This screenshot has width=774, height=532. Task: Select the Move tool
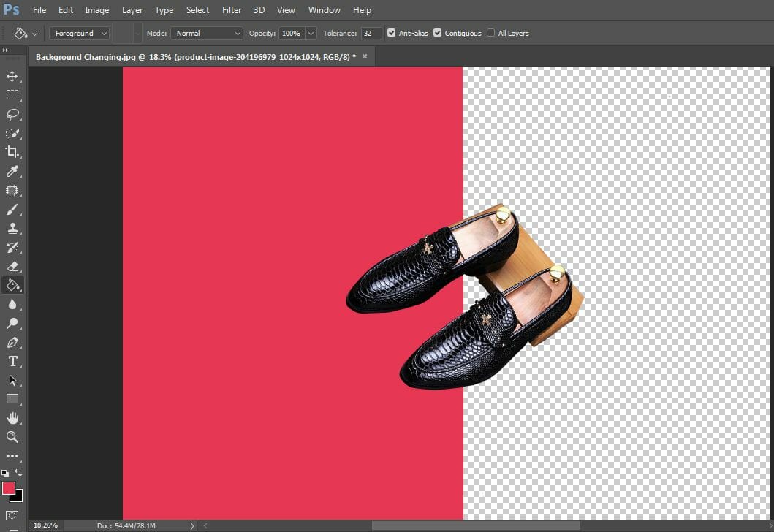(12, 75)
